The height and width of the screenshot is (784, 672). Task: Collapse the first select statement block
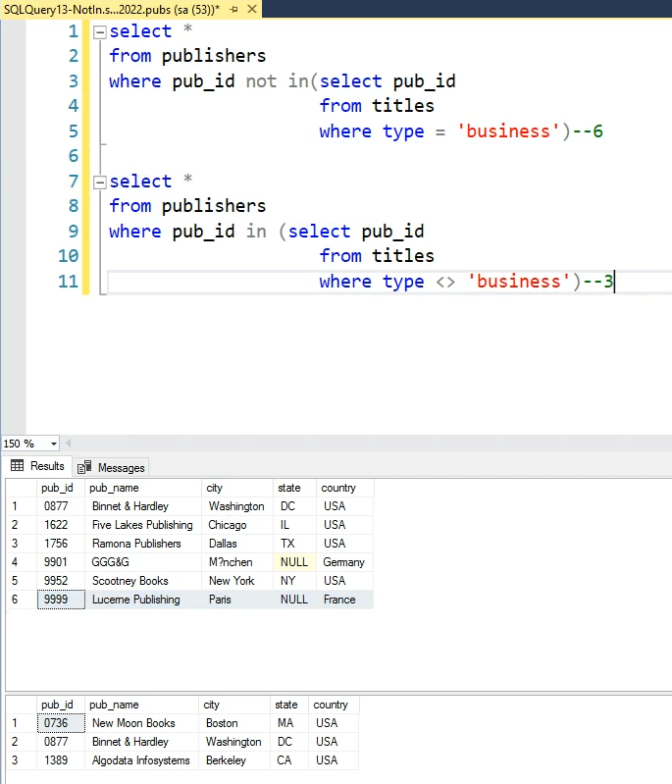(100, 32)
